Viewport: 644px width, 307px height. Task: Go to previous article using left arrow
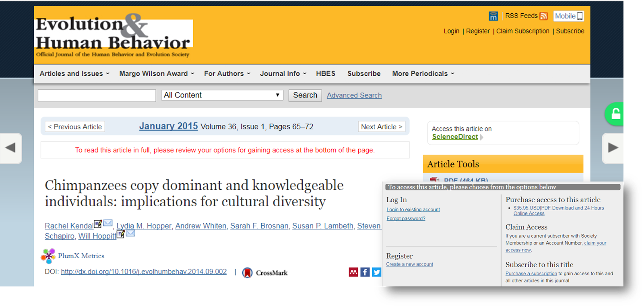point(10,148)
